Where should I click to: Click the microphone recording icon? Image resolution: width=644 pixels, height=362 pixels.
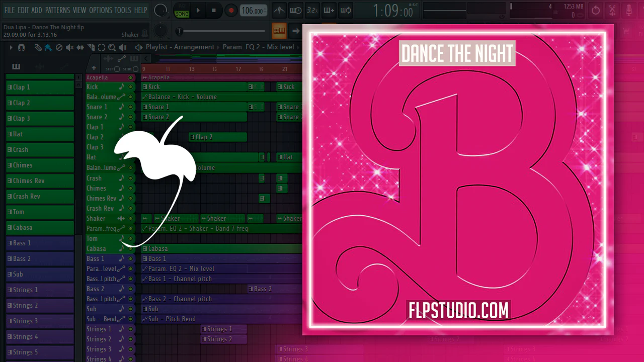coord(629,10)
